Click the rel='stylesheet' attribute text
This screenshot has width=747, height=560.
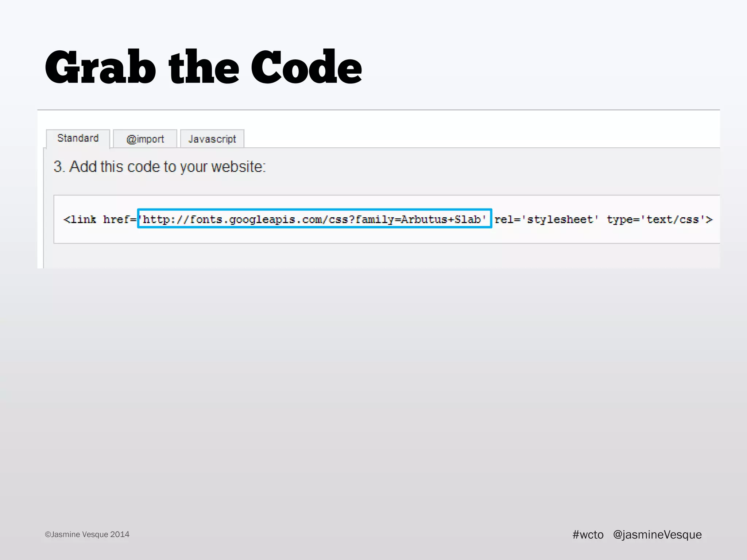coord(546,219)
